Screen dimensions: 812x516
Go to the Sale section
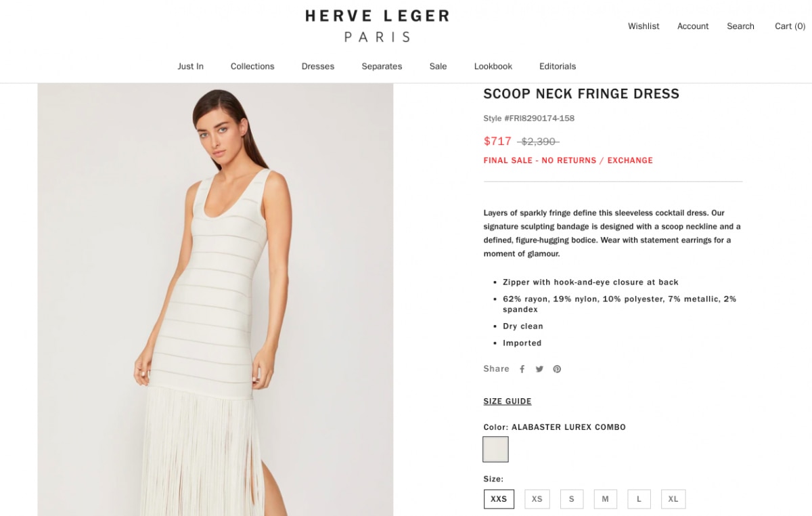click(438, 66)
